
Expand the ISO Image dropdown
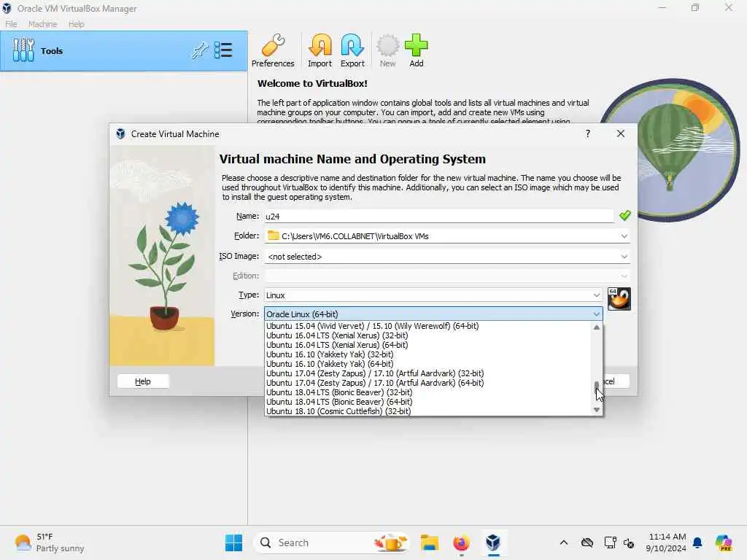(624, 257)
